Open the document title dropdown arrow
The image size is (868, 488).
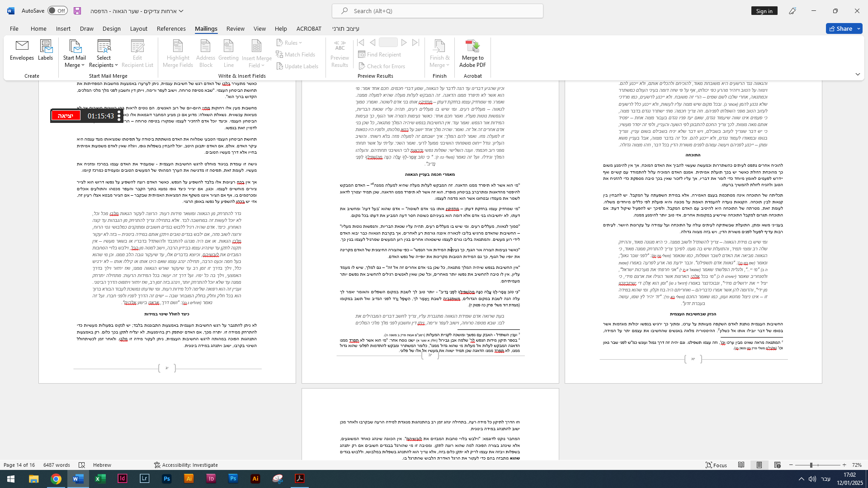click(x=181, y=11)
